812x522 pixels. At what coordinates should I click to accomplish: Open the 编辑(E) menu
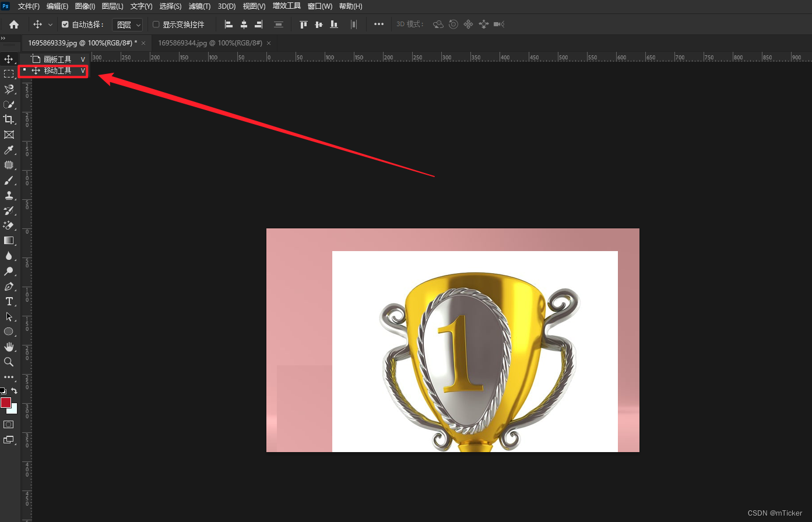[x=57, y=6]
